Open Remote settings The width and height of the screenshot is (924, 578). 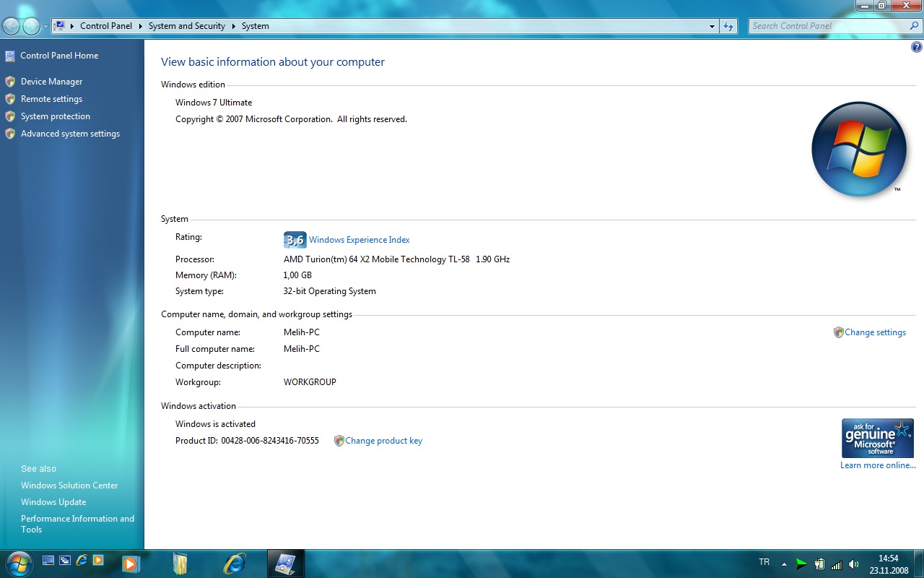[51, 99]
